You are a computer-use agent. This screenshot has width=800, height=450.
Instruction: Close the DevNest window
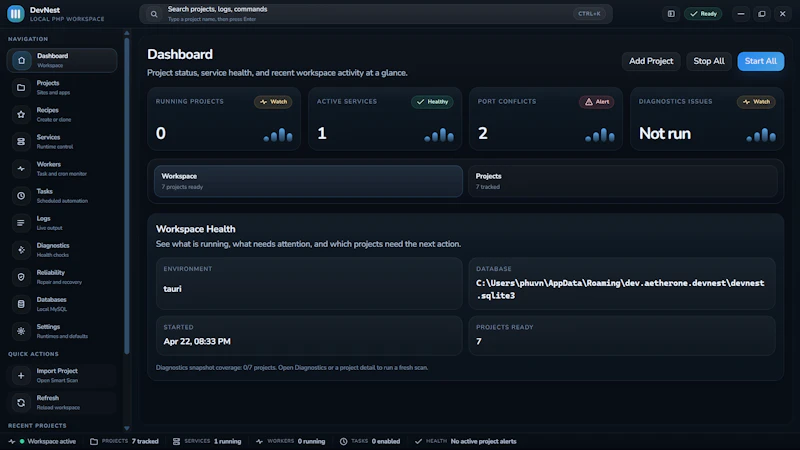[783, 14]
